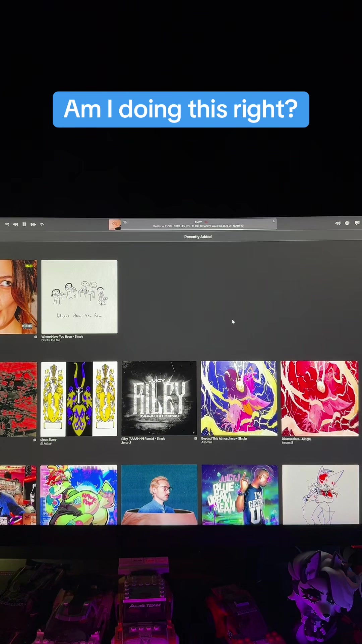Screen dimensions: 362x644
Task: Click the Skrillex album subtitle in the player
Action: click(198, 226)
